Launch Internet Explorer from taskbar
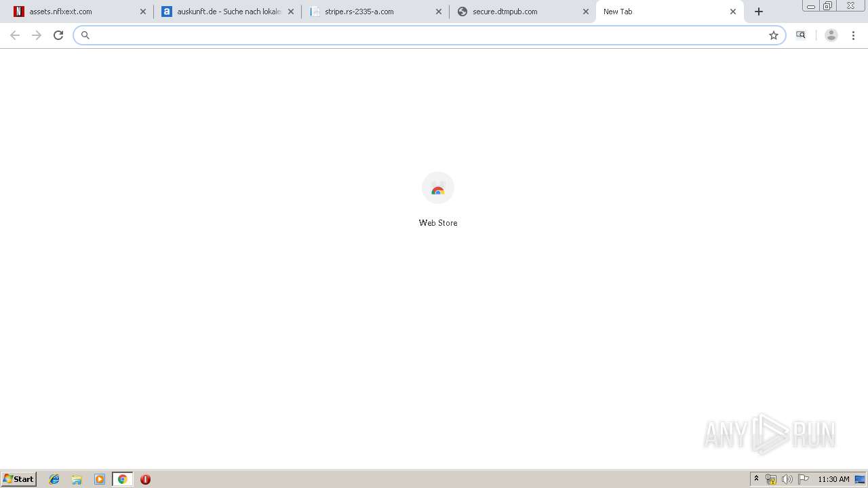This screenshot has height=488, width=868. [54, 479]
